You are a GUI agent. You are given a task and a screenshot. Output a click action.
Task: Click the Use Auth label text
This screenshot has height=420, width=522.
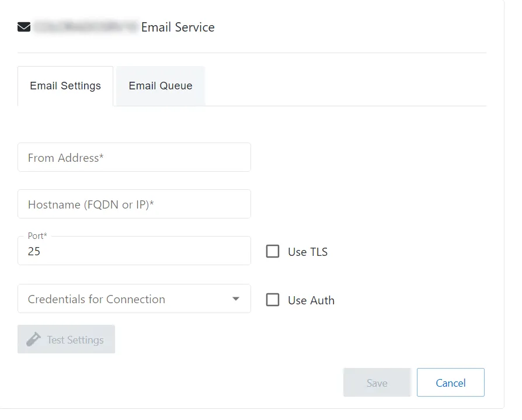(x=311, y=300)
